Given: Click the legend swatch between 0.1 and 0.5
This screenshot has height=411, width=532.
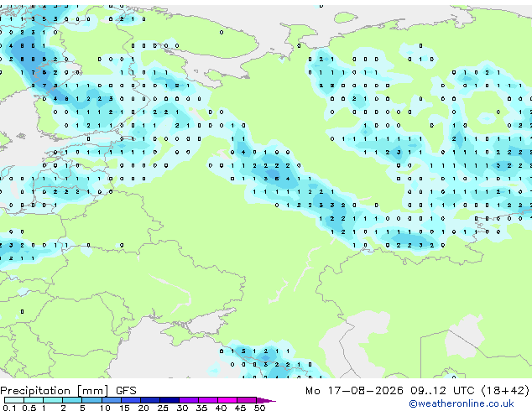Looking at the screenshot, I should tap(14, 400).
